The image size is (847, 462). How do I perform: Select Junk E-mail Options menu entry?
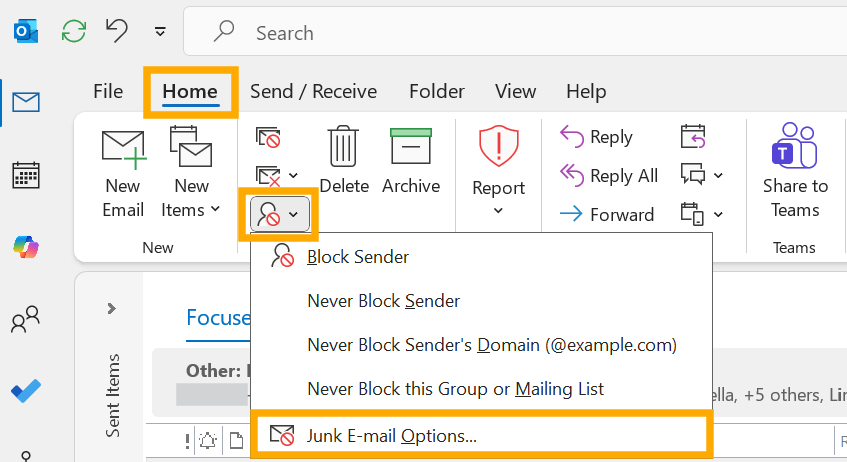(x=481, y=436)
